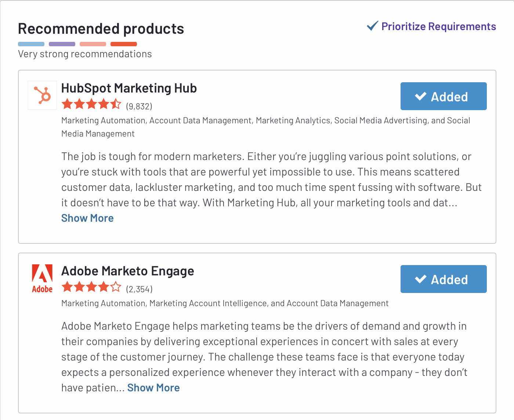This screenshot has width=514, height=420.
Task: Open the HubSpot Marketing Hub product title
Action: (129, 88)
